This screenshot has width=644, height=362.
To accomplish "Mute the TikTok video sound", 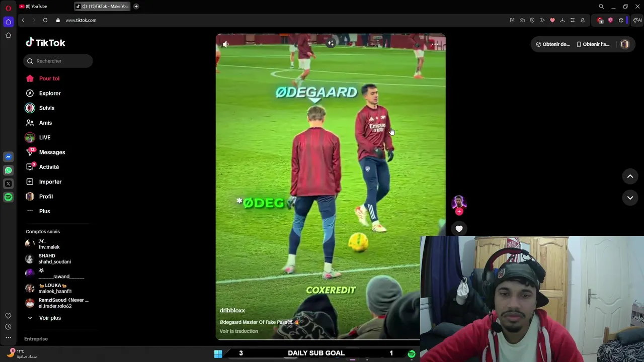I will [225, 44].
